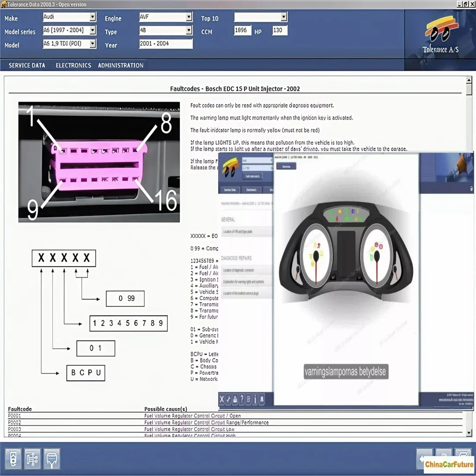Viewport: 476px width, 476px height.
Task: Click Overview button in overlay window
Action: click(x=286, y=166)
